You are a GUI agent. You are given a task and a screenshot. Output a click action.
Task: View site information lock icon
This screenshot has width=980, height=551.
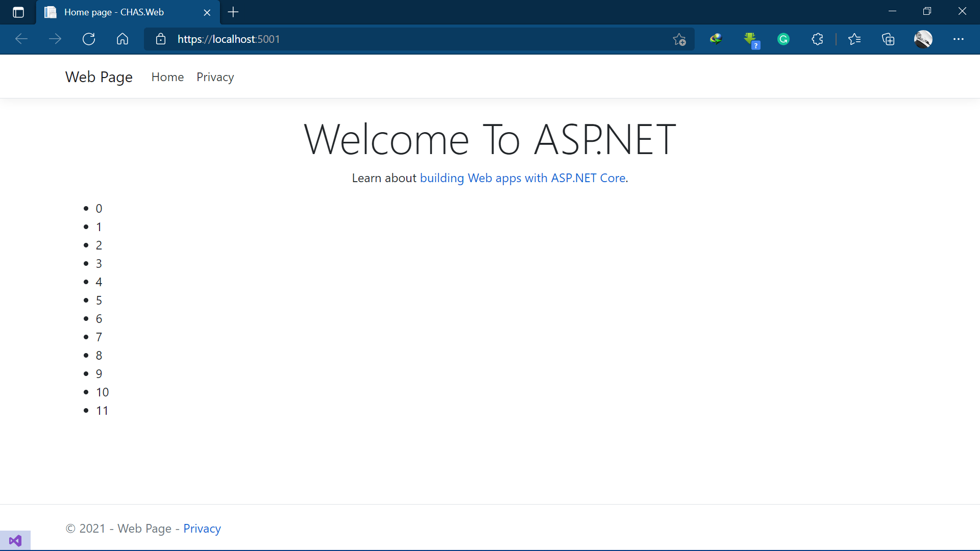pyautogui.click(x=161, y=39)
